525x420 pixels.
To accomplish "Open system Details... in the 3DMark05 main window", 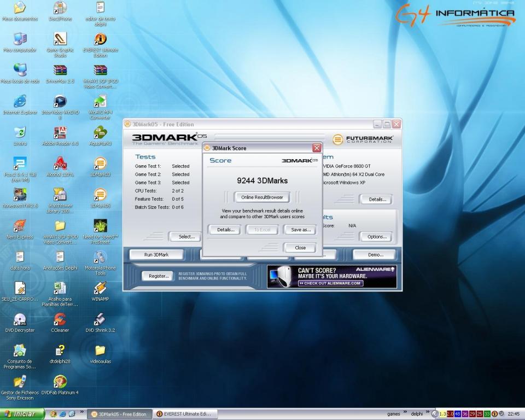I will coord(377,199).
